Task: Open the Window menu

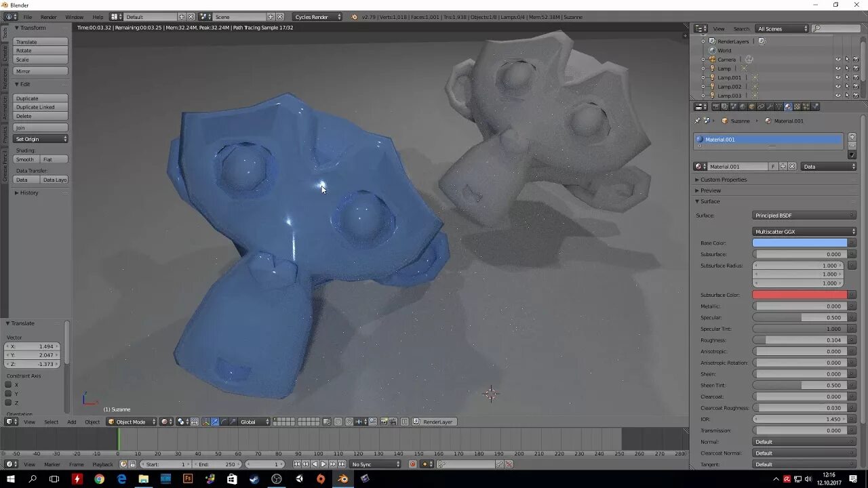Action: coord(75,17)
